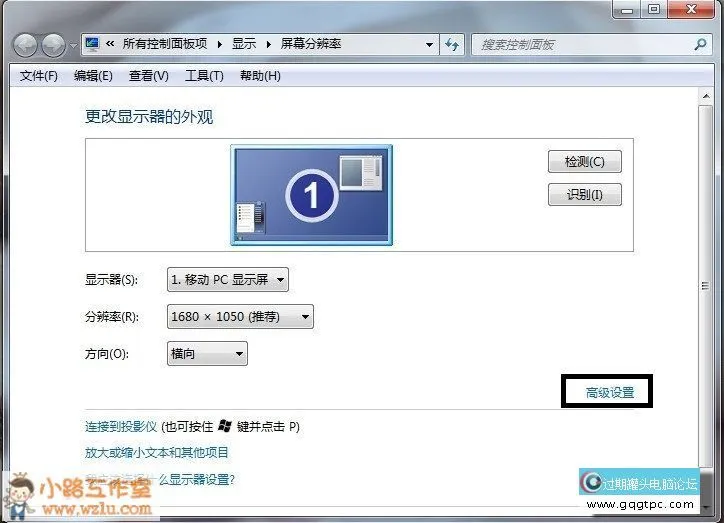The width and height of the screenshot is (724, 523).
Task: Open the 分辨率 1680 × 1050 dropdown
Action: [x=240, y=317]
